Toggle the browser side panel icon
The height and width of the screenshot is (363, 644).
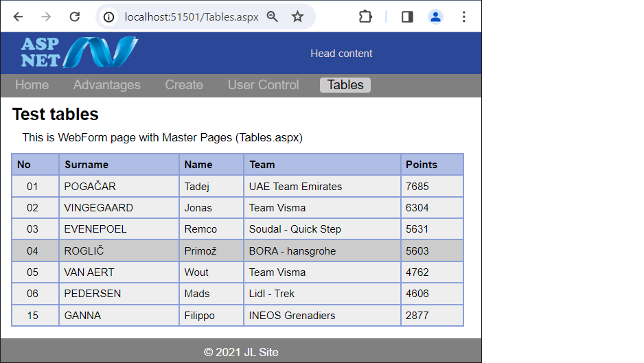point(407,17)
